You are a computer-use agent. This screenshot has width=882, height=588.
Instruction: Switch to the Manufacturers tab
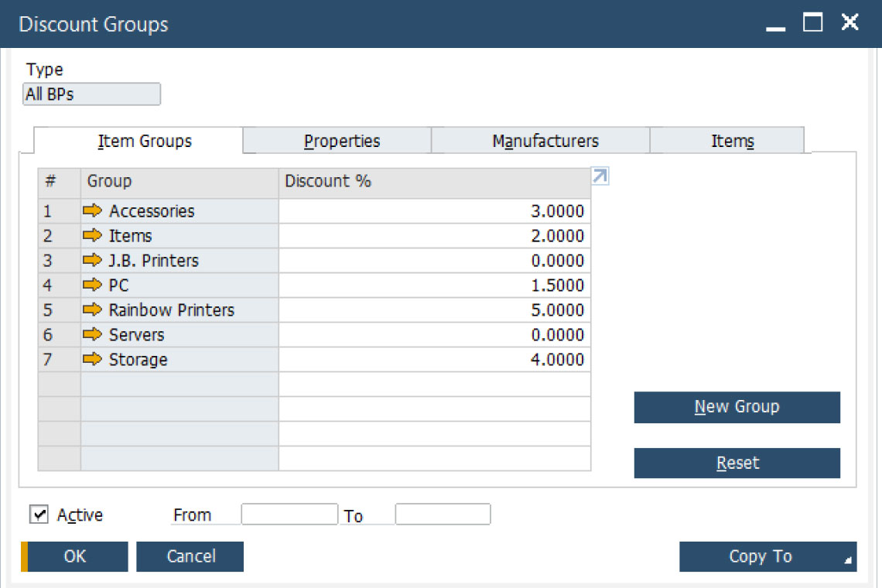point(545,141)
